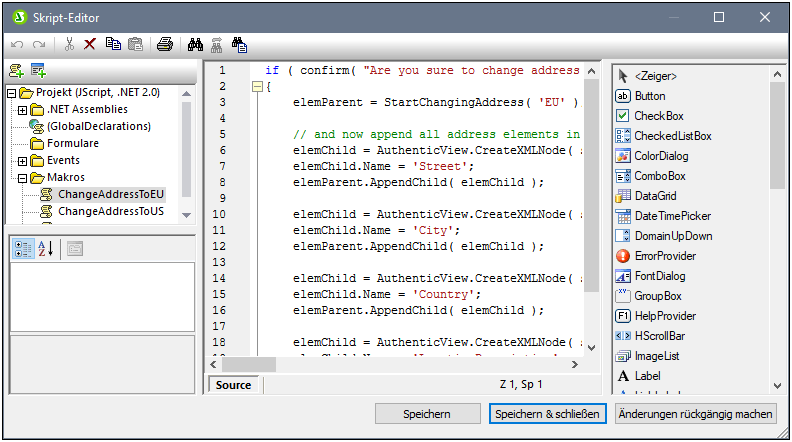This screenshot has width=792, height=442.
Task: Expand the .NET Assemblies tree node
Action: pyautogui.click(x=23, y=109)
